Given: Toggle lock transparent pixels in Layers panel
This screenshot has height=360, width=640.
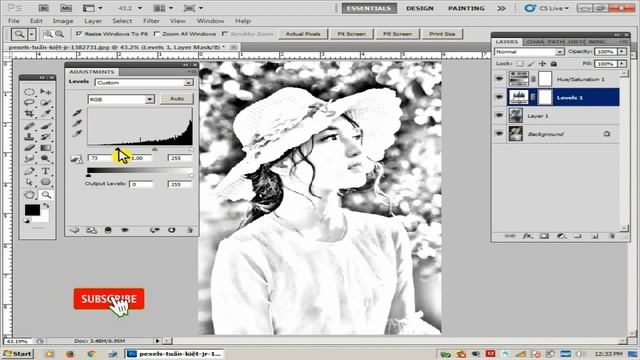Looking at the screenshot, I should pos(520,64).
